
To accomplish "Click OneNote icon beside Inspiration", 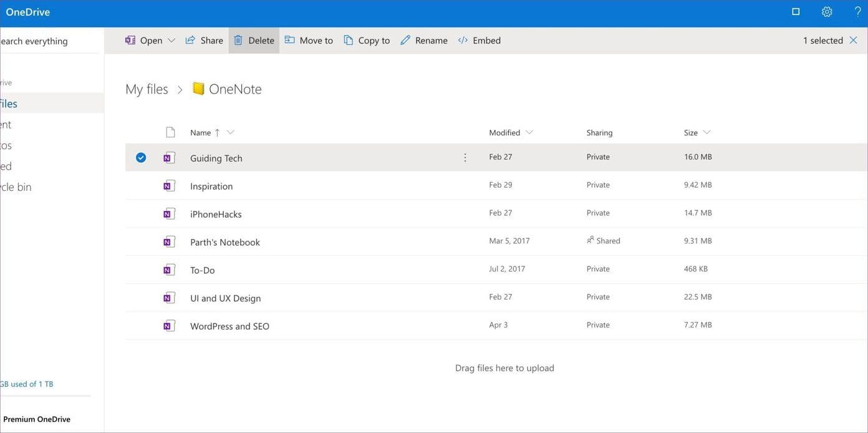I will point(169,185).
